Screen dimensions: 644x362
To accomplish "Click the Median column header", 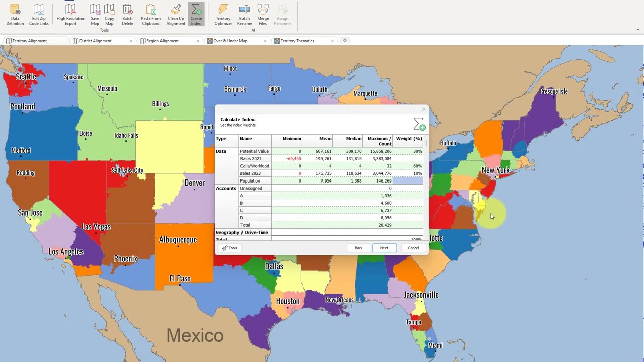I will coord(348,141).
